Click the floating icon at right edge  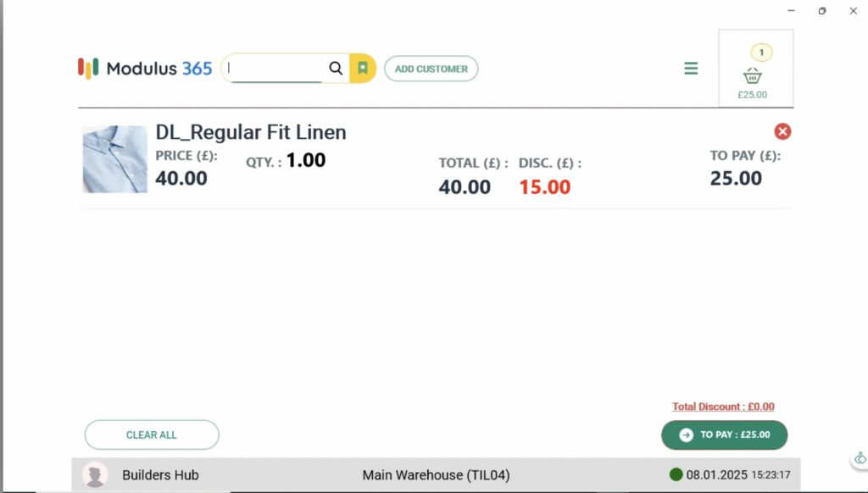pyautogui.click(x=860, y=458)
